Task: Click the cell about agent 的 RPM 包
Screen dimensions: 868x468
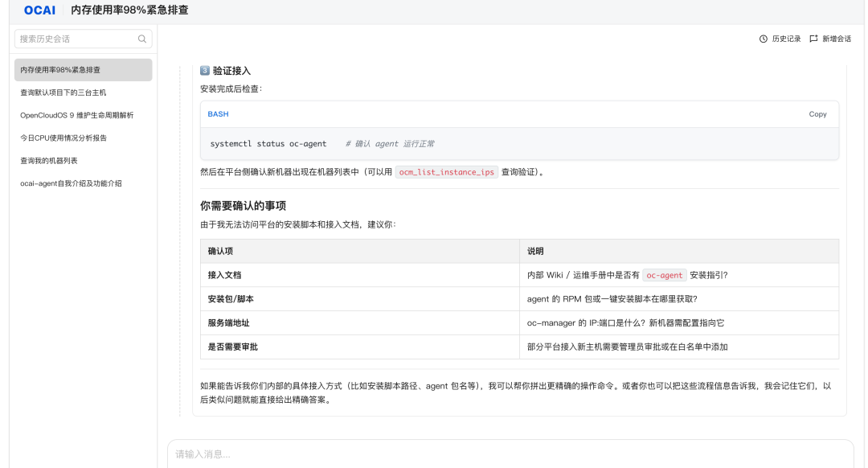Action: pos(679,299)
